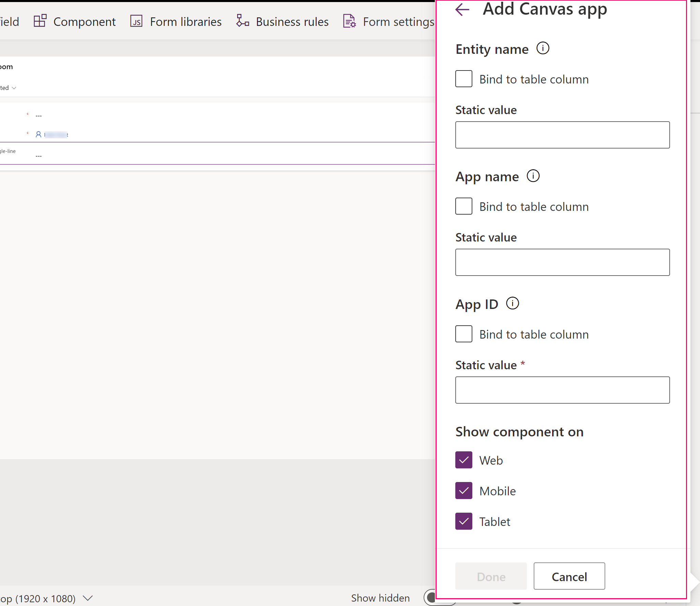Disable Mobile show component option

[464, 491]
